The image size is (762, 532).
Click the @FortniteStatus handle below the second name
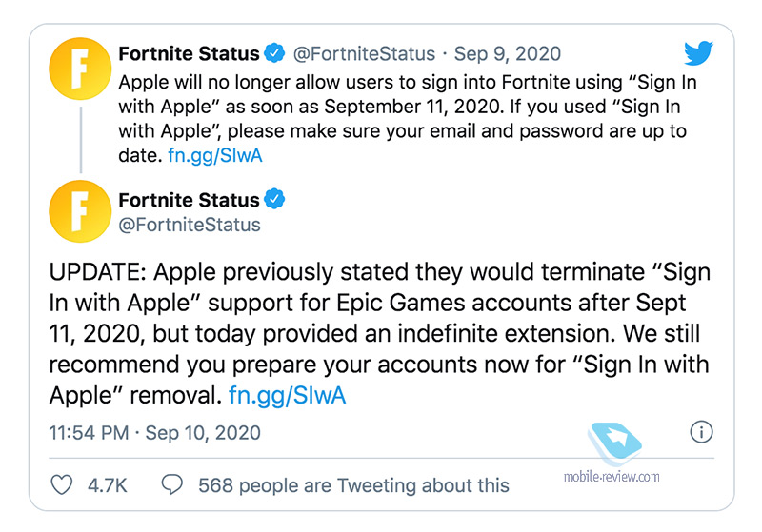pos(190,225)
